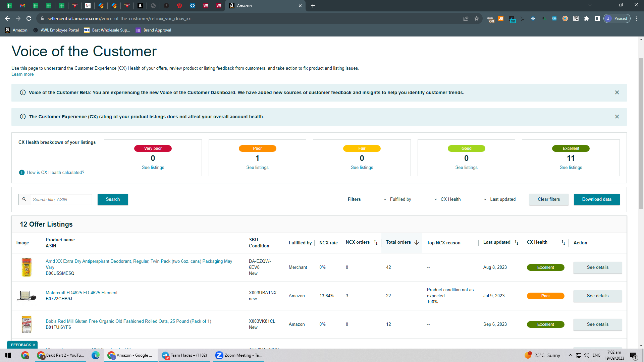See listings under Very poor
Image resolution: width=644 pixels, height=362 pixels.
click(153, 168)
